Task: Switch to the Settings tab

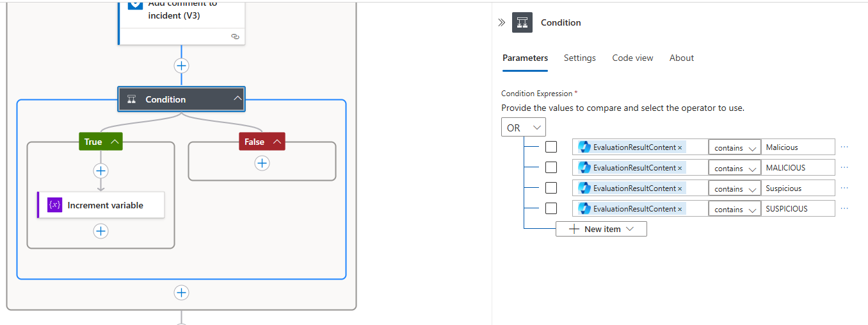Action: [x=579, y=58]
